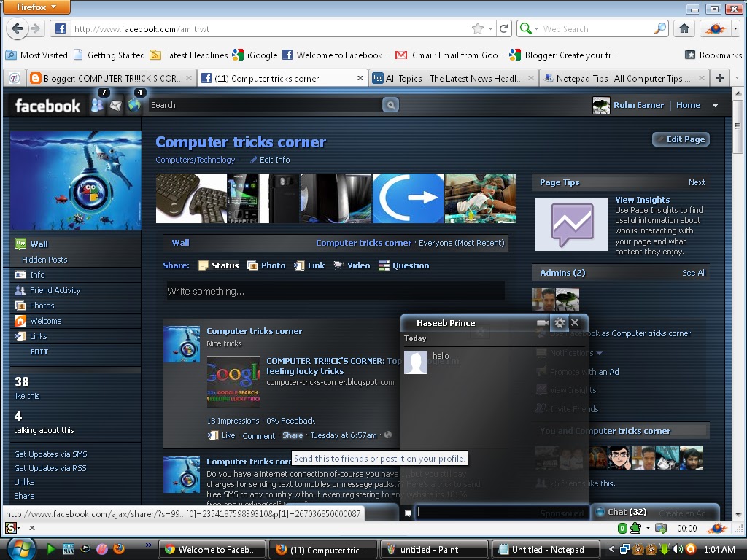747x560 pixels.
Task: Show Hidden Posts in the sidebar
Action: [44, 260]
